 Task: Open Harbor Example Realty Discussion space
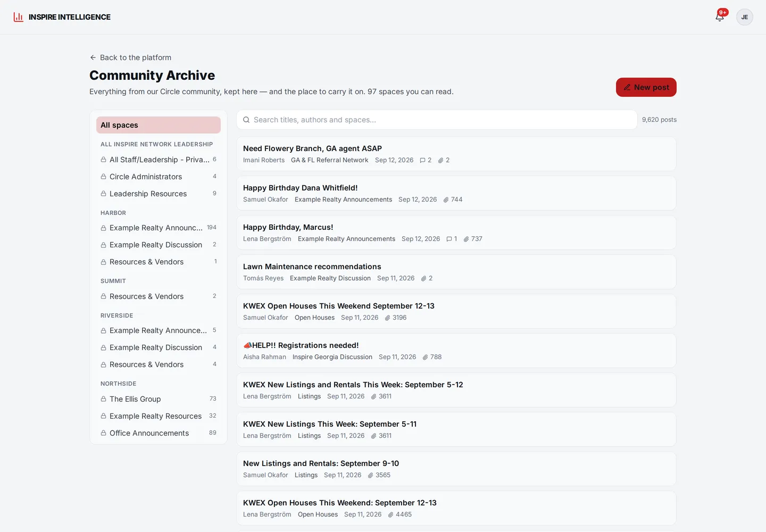coord(159,245)
